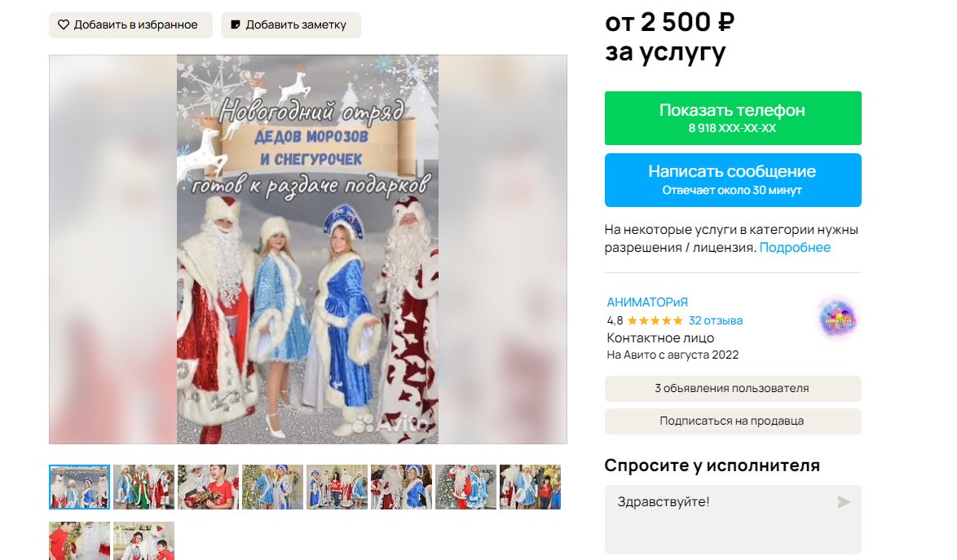View 3 объявления пользователя
This screenshot has width=957, height=560.
click(x=732, y=389)
